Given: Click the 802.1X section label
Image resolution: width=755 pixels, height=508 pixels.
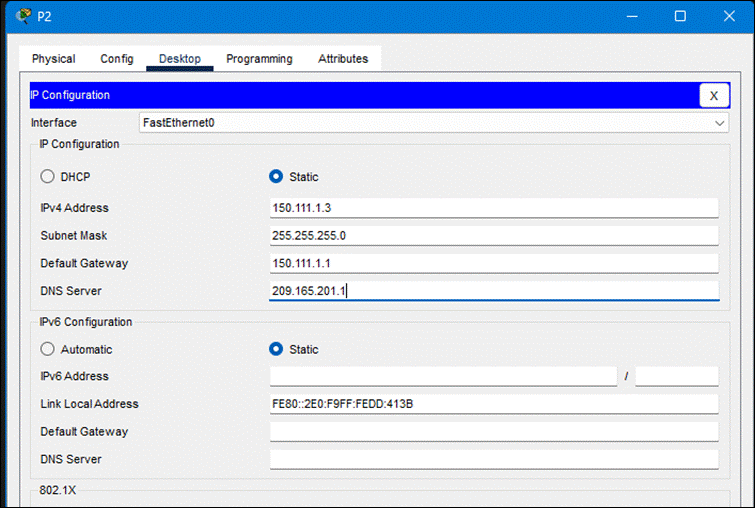Looking at the screenshot, I should [x=58, y=490].
